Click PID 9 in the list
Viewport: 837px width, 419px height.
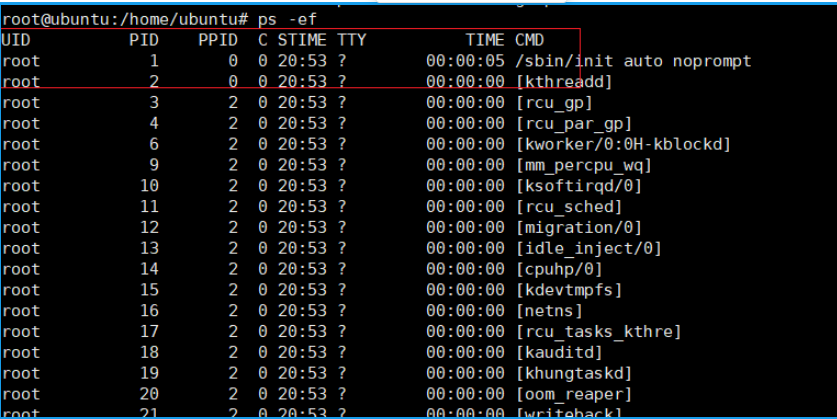point(154,165)
